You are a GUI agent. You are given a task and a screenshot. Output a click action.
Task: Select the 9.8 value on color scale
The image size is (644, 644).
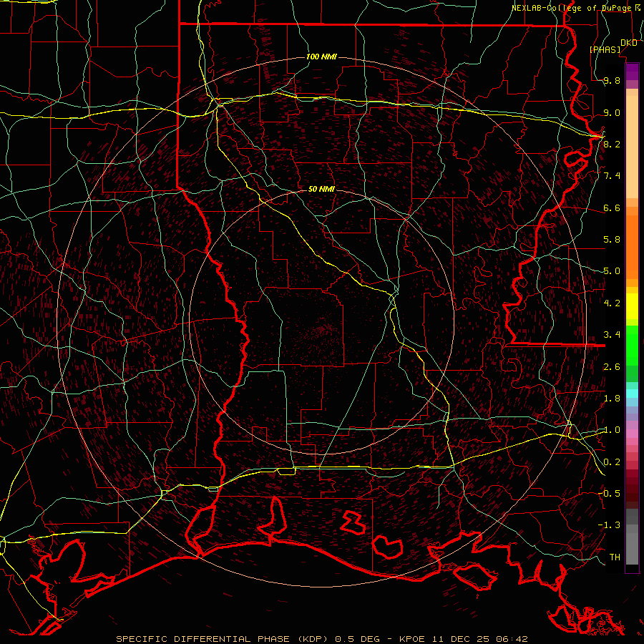(x=612, y=81)
